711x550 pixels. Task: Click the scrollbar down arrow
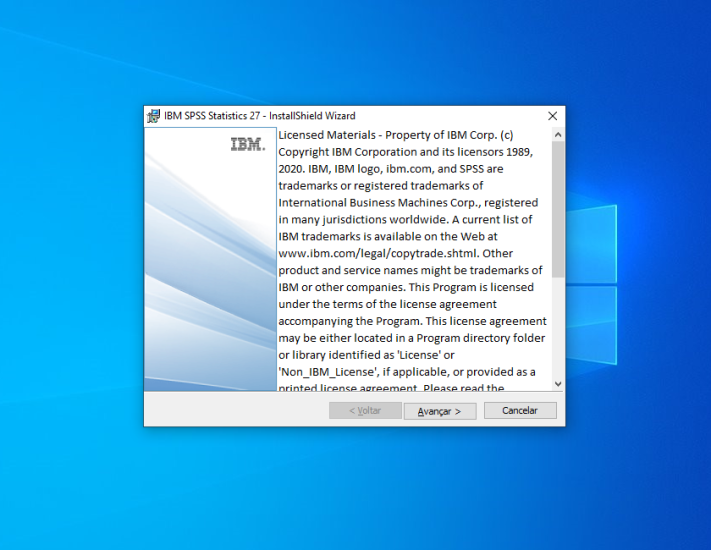pyautogui.click(x=558, y=384)
